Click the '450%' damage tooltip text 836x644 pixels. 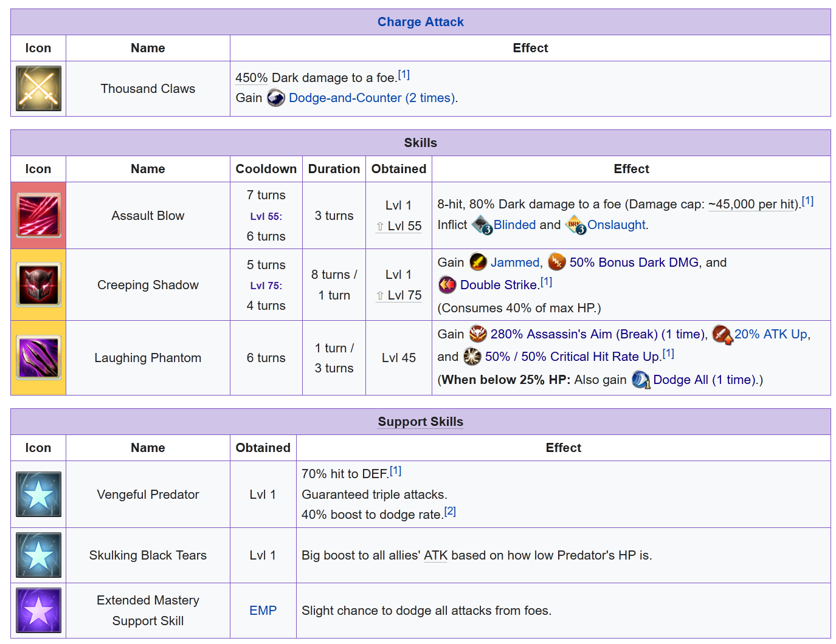pos(252,78)
